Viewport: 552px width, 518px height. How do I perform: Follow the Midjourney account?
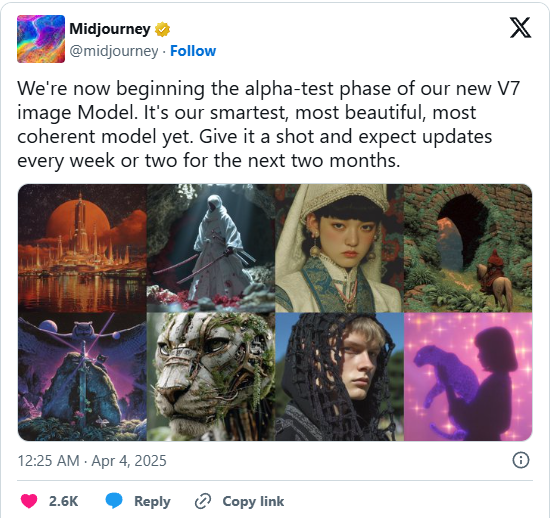193,51
